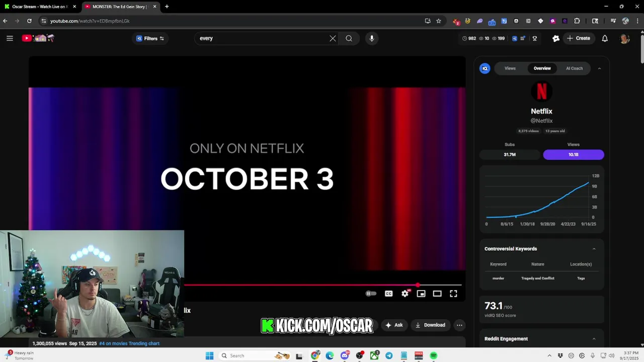Screen dimensions: 644x362
Task: Submit search with magnifier icon
Action: (x=349, y=38)
